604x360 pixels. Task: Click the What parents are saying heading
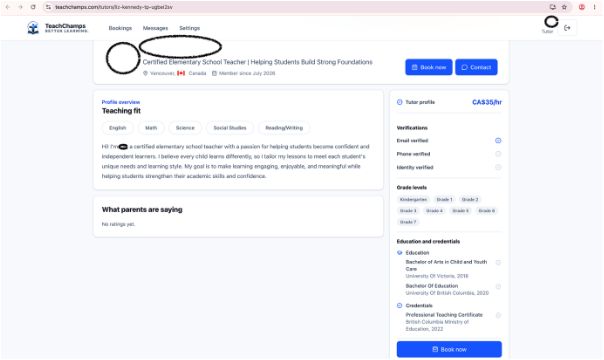tap(142, 210)
